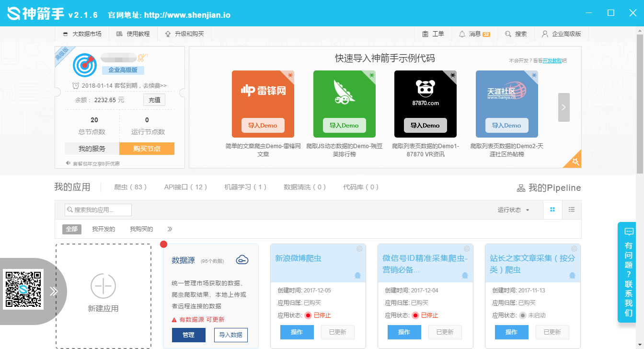The image size is (644, 349).
Task: Show next demo examples with right arrow
Action: (x=563, y=107)
